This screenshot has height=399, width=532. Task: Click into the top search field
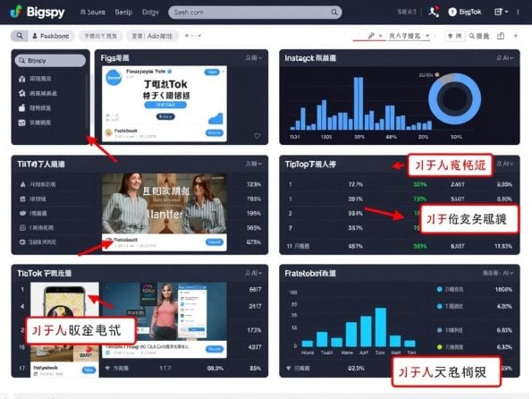click(255, 13)
